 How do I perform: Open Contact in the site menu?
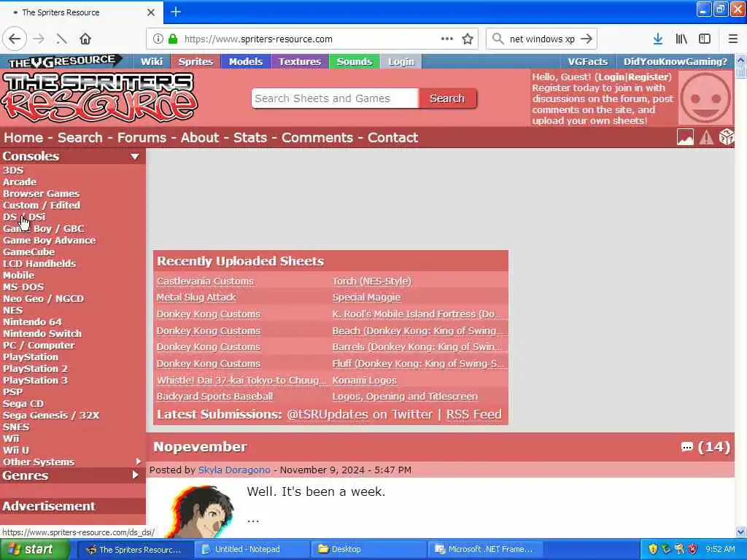(x=392, y=138)
